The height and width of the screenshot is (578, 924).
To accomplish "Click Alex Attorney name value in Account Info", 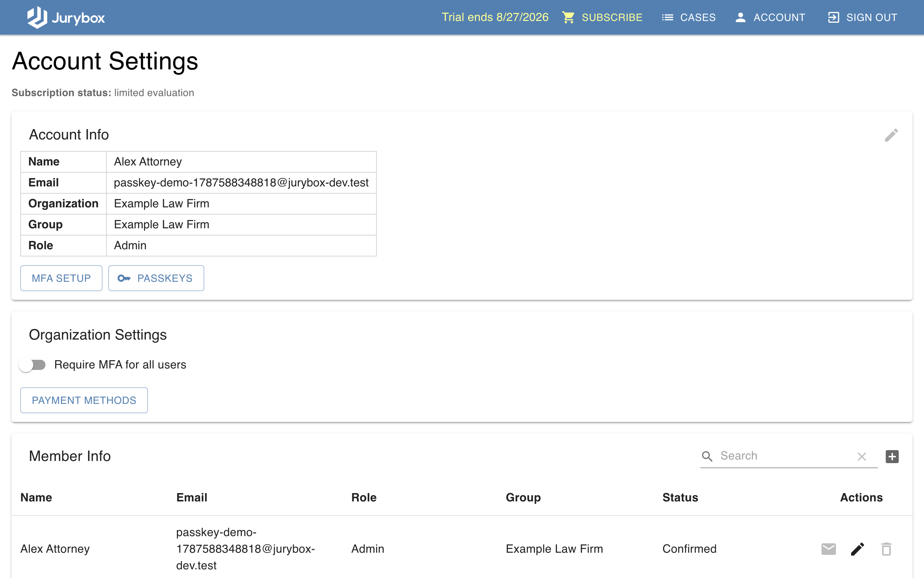I will point(148,162).
